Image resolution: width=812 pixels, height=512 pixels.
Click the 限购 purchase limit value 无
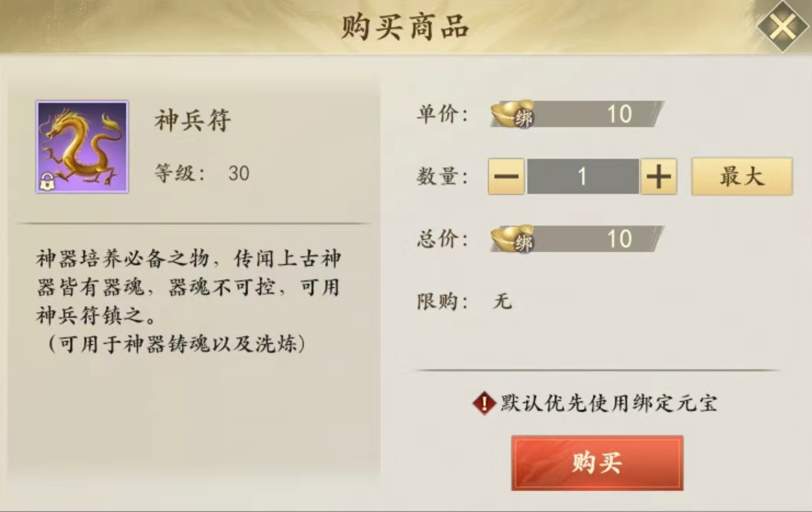[503, 300]
